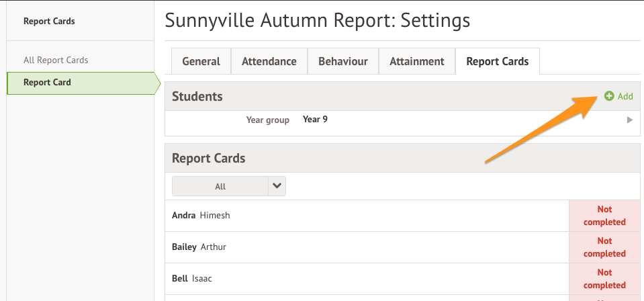This screenshot has width=644, height=301.
Task: Select the Report Cards tab
Action: point(498,61)
